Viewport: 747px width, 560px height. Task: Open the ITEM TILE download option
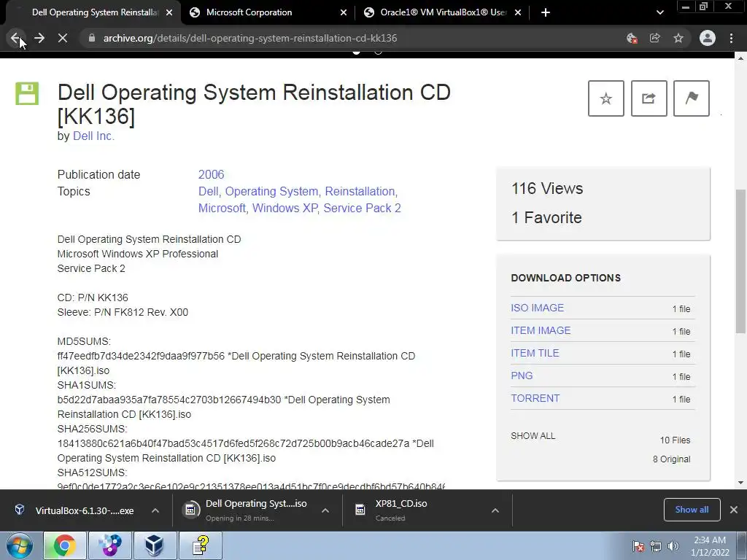tap(535, 354)
